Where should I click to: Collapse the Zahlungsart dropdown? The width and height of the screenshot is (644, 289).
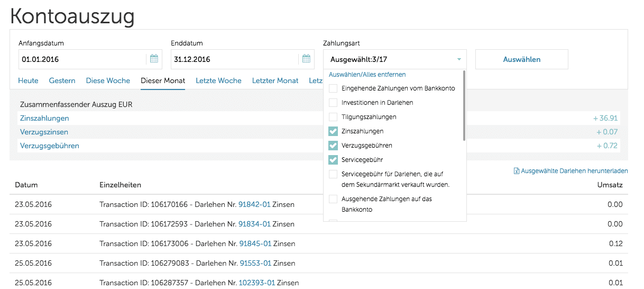[x=458, y=59]
